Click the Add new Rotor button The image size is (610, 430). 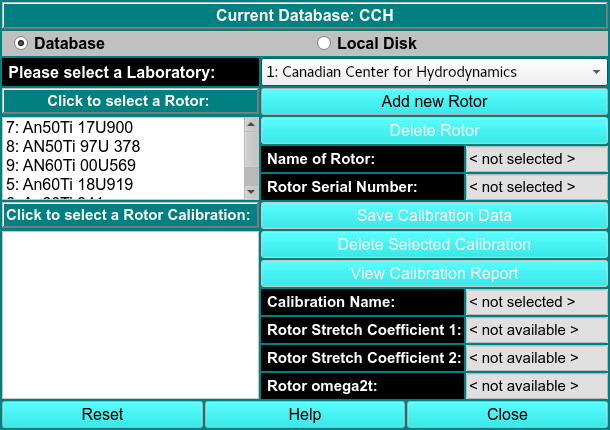(x=434, y=102)
